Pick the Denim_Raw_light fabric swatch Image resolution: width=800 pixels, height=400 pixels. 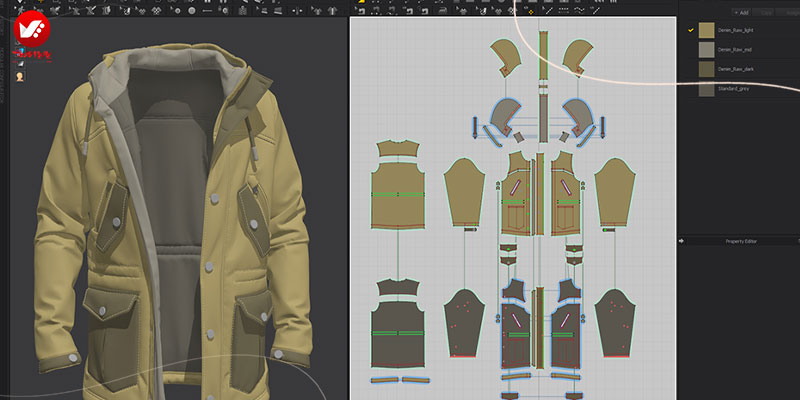(707, 30)
